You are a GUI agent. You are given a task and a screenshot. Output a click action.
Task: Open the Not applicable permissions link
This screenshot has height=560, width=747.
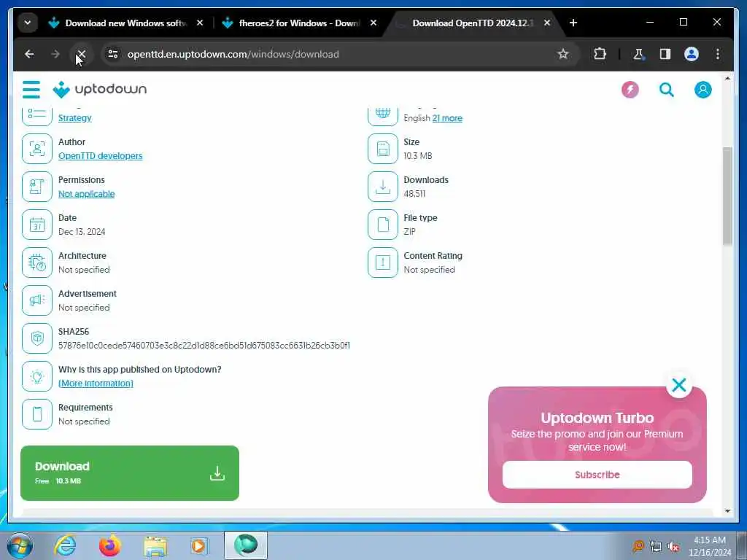coord(86,194)
